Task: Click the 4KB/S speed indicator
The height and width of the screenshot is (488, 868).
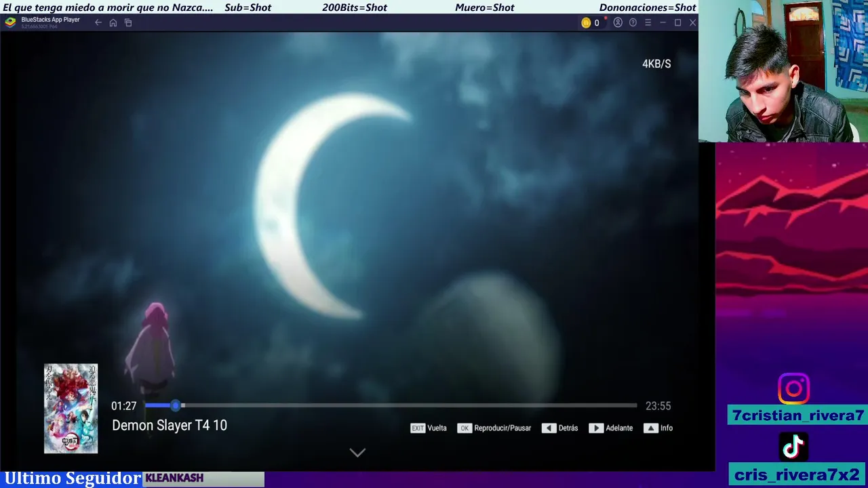Action: (656, 64)
